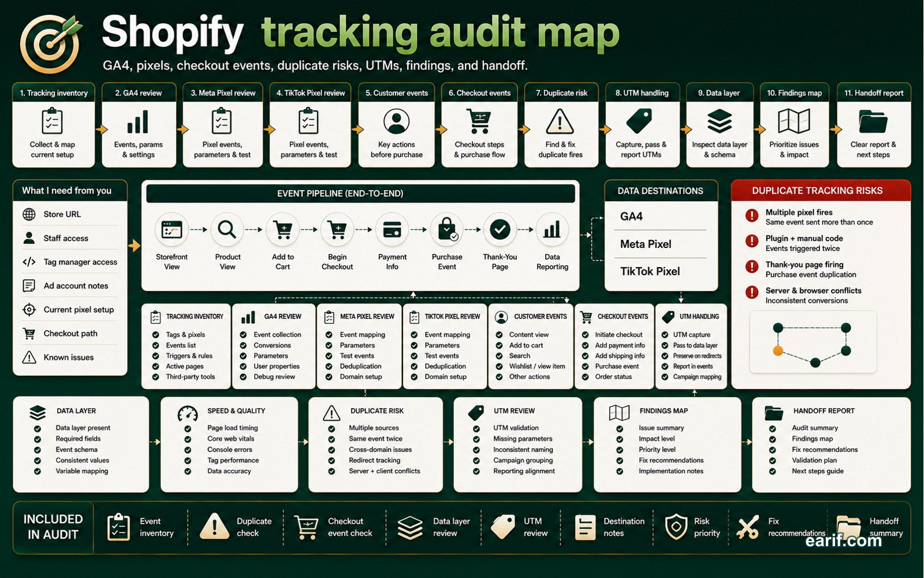Viewport: 924px width, 578px height.
Task: Click the Begin Checkout pipeline icon
Action: [x=337, y=230]
